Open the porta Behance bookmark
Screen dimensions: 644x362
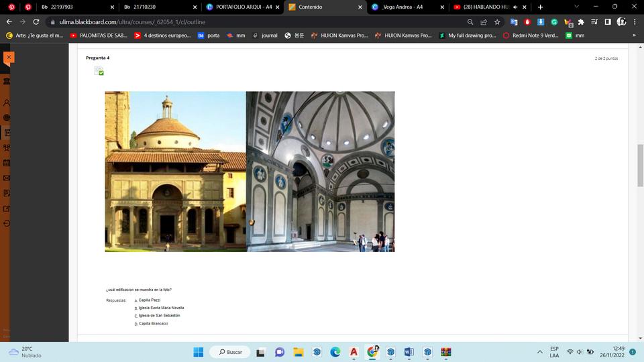[x=209, y=36]
